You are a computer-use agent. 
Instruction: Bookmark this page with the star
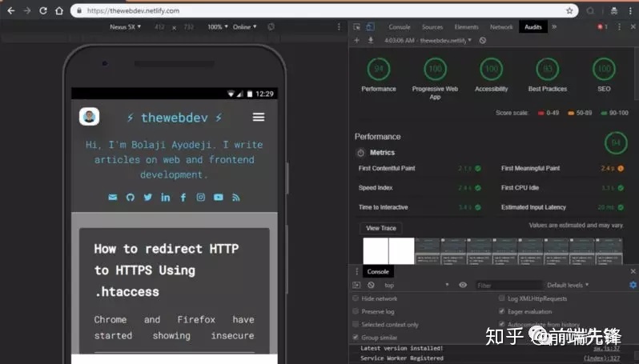point(569,11)
